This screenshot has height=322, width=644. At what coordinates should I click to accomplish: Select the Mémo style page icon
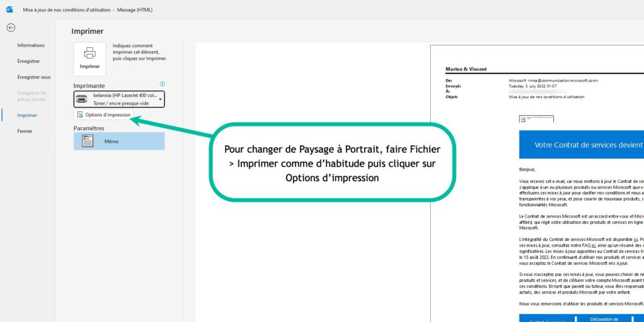point(88,141)
